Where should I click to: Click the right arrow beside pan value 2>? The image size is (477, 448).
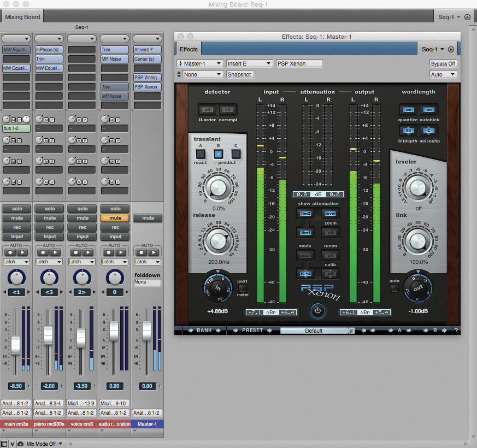[x=95, y=292]
